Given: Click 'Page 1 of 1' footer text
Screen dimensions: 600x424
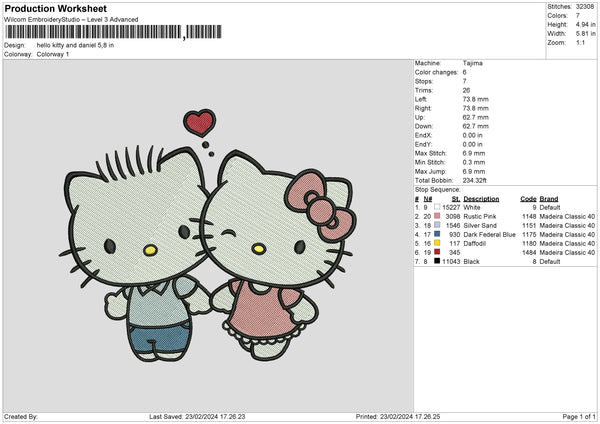Looking at the screenshot, I should [x=579, y=416].
